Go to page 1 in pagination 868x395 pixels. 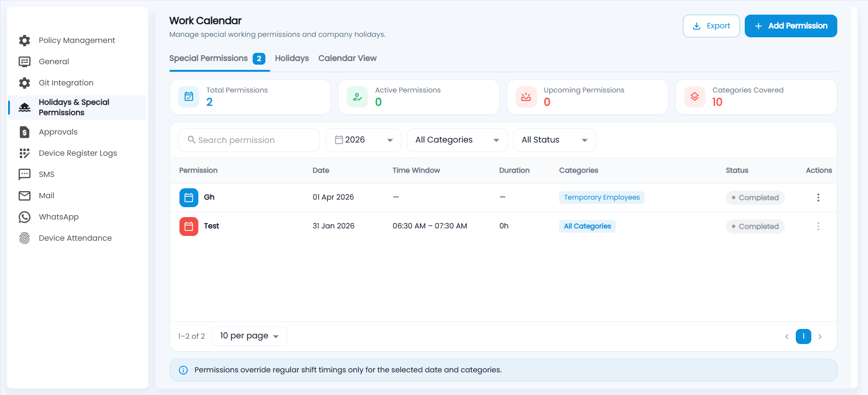pos(803,336)
